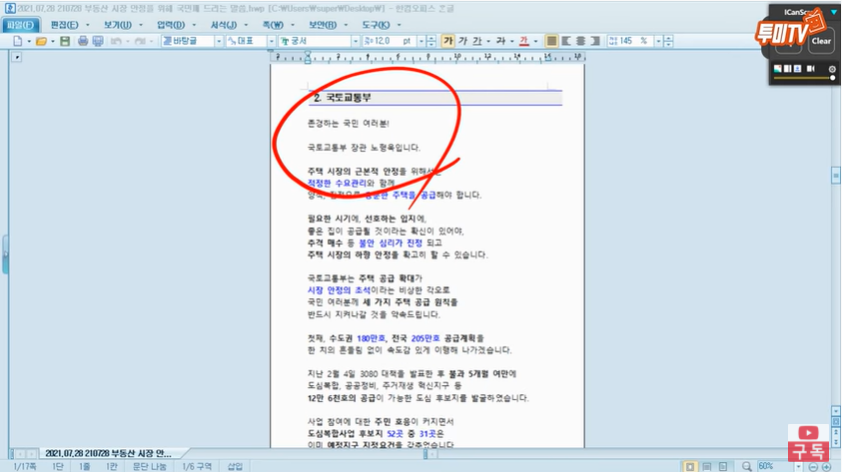Click 1/6 구역 section indicator

(x=197, y=466)
